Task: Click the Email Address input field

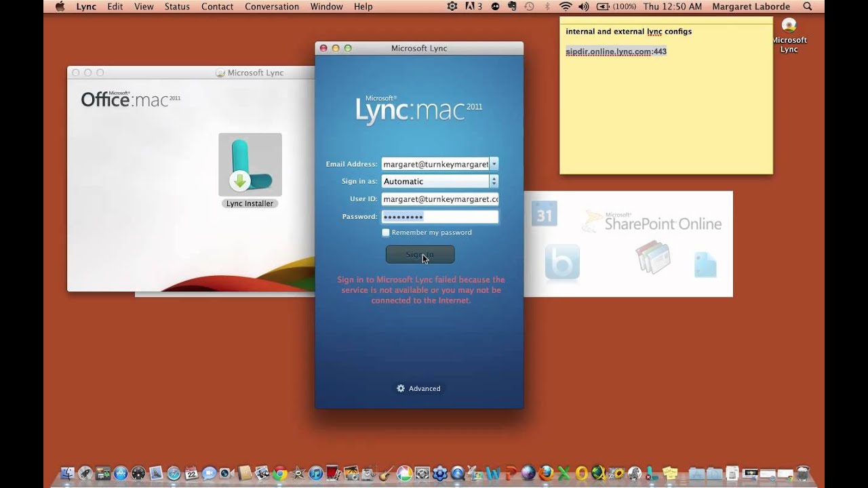Action: (x=435, y=164)
